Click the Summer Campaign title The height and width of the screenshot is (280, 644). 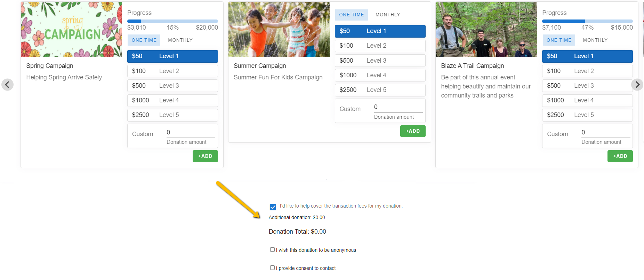[x=260, y=66]
